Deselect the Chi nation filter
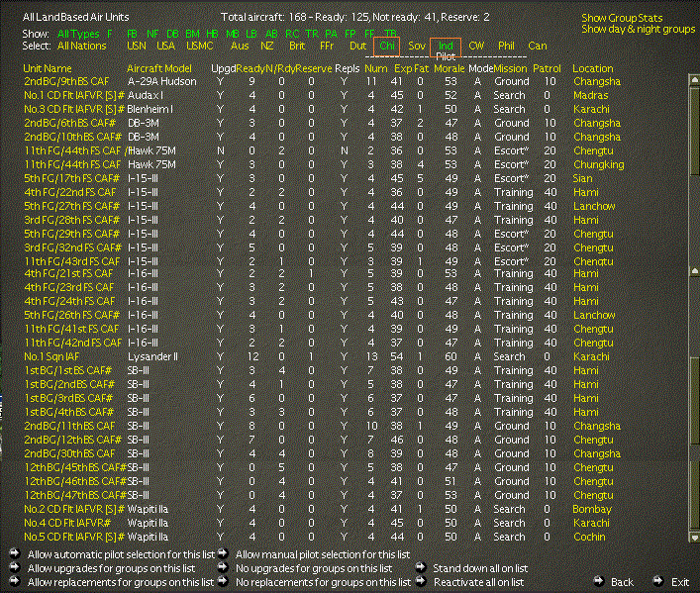Image resolution: width=700 pixels, height=593 pixels. click(387, 46)
